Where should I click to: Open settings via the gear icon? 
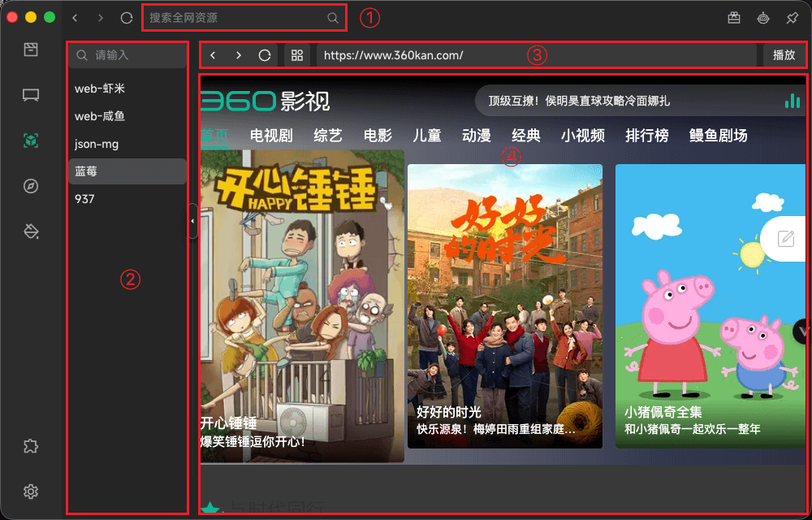31,492
